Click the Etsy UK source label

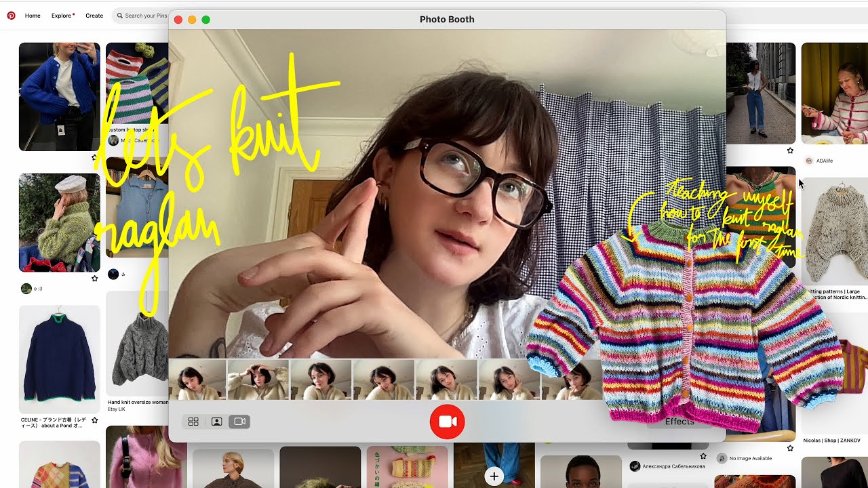[x=117, y=409]
